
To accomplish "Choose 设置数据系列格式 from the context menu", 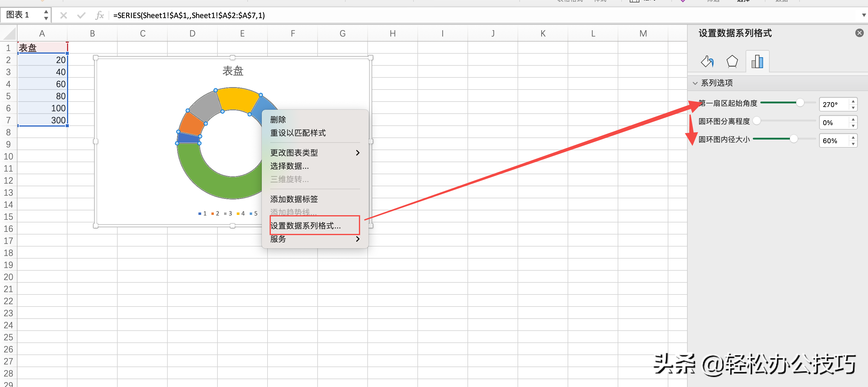I will click(x=306, y=226).
